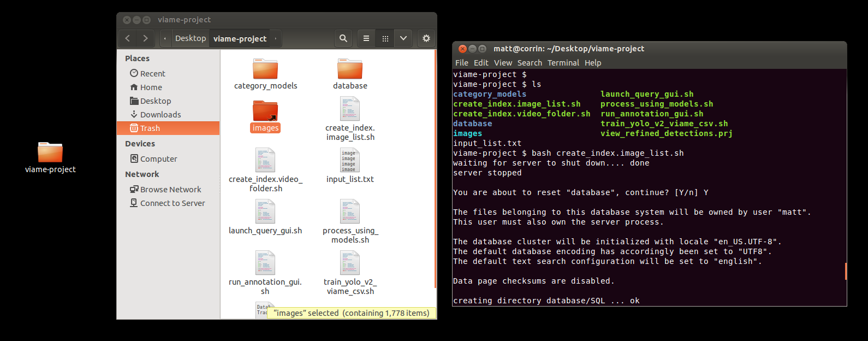Select the process_using_models.sh script file
Viewport: 868px width, 341px height.
pos(350,211)
